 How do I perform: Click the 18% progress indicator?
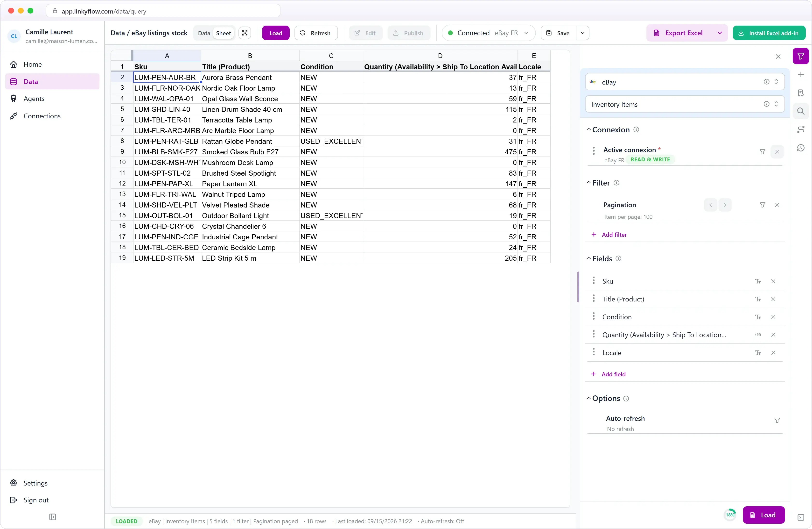tap(730, 515)
